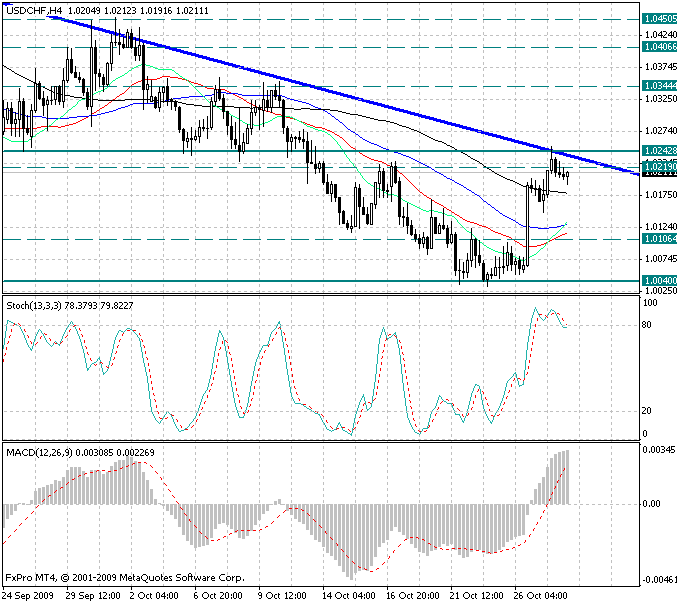Click the 100 value on Stochastic scale

click(650, 303)
